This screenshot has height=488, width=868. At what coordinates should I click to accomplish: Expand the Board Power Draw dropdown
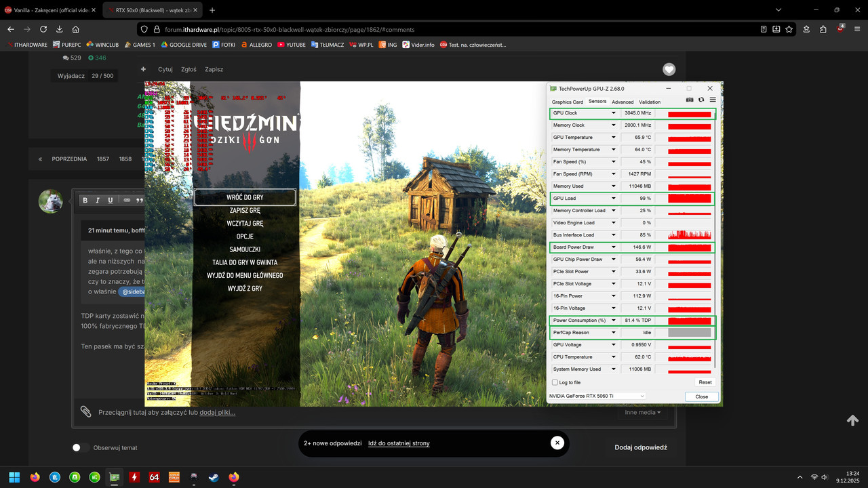click(x=614, y=247)
